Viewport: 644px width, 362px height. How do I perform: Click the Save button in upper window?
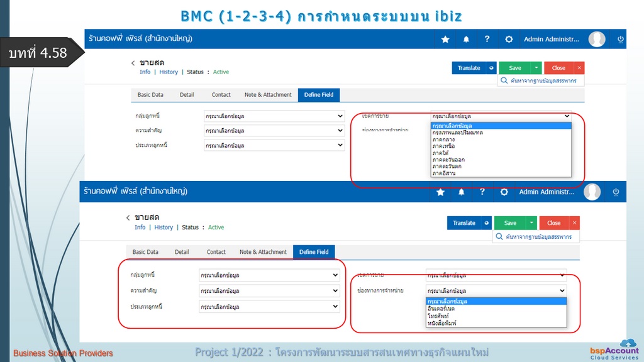(x=515, y=68)
